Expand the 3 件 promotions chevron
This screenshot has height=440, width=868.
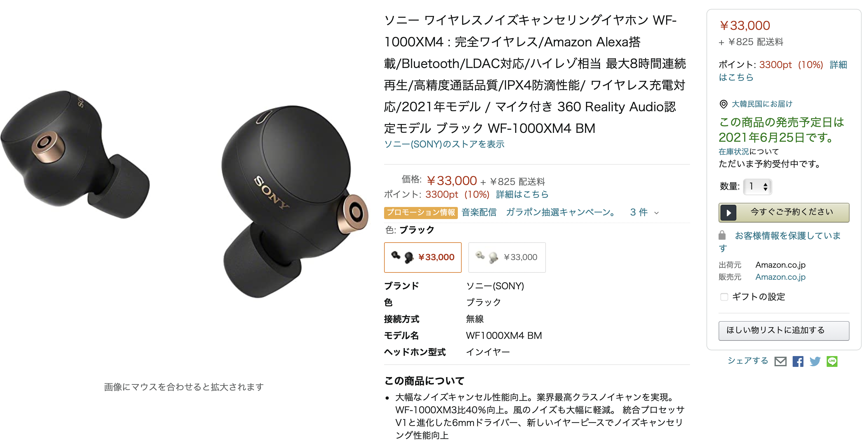pos(656,213)
